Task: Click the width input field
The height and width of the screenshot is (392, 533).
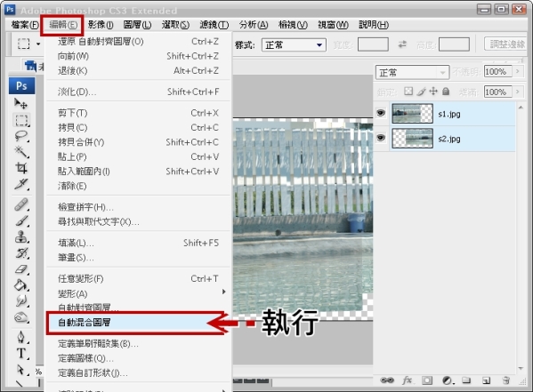Action: point(373,44)
